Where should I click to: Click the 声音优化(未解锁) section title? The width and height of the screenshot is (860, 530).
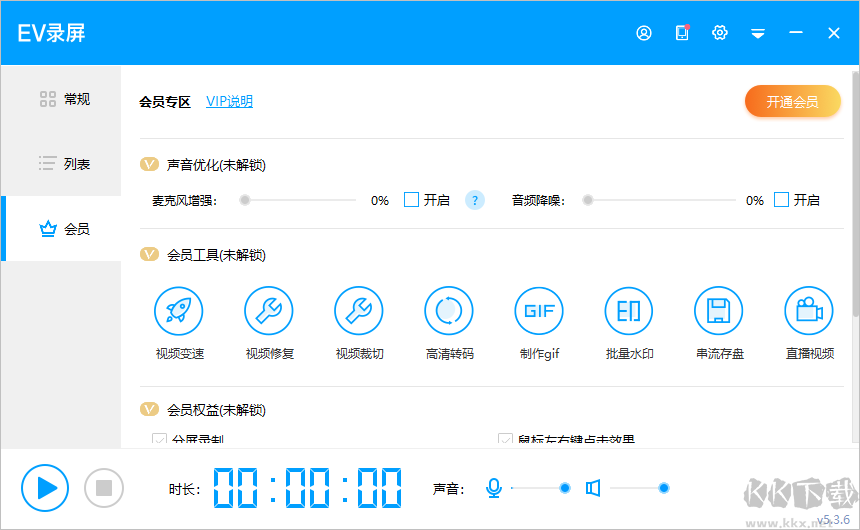tap(216, 165)
